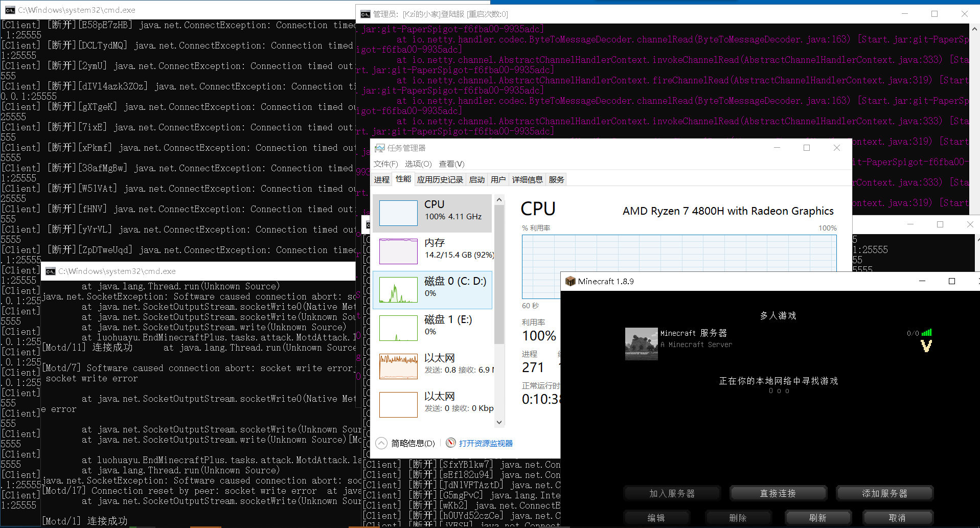This screenshot has width=980, height=528.
Task: Select 磁盘 1 (E:) graph thumbnail
Action: click(398, 328)
